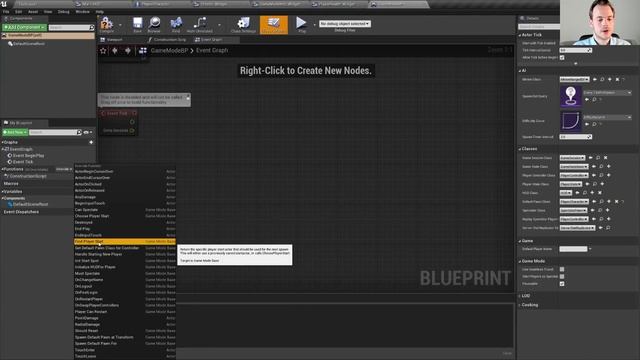The width and height of the screenshot is (640, 360).
Task: Uncheck the Pauseable checkbox
Action: (x=562, y=284)
